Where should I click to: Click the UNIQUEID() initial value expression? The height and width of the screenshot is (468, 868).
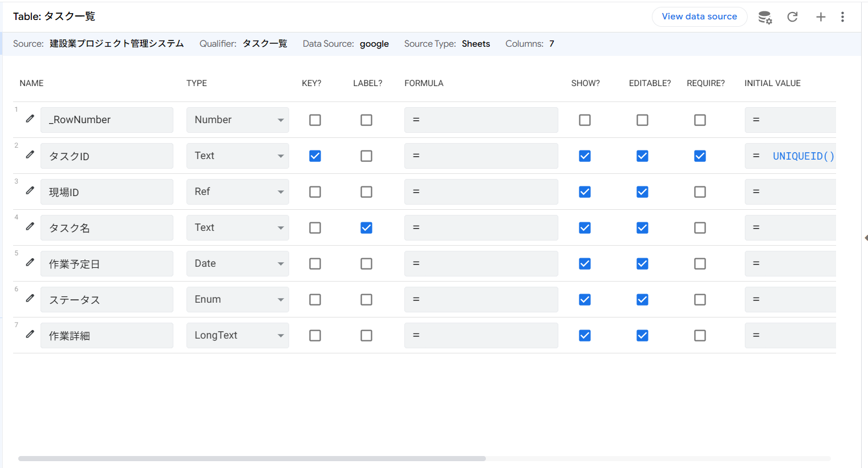coord(803,156)
